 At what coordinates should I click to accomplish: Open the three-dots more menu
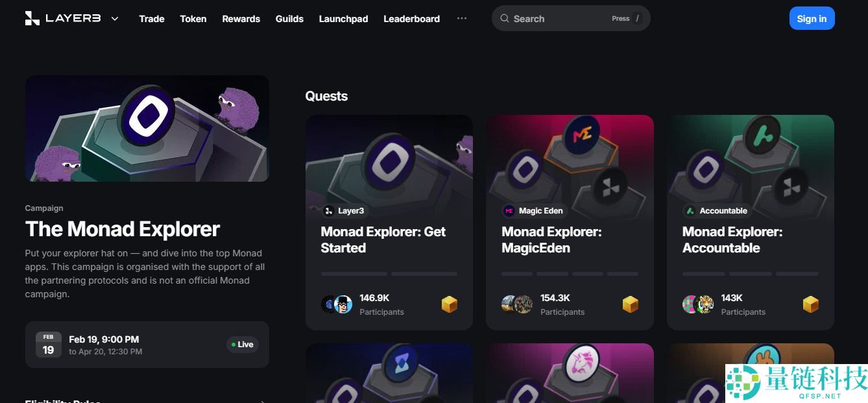pyautogui.click(x=462, y=18)
